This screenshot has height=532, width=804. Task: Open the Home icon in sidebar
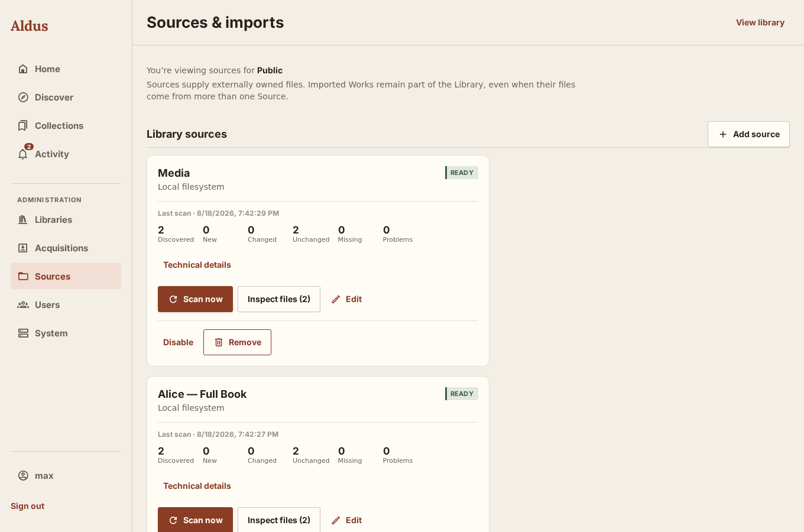(23, 69)
